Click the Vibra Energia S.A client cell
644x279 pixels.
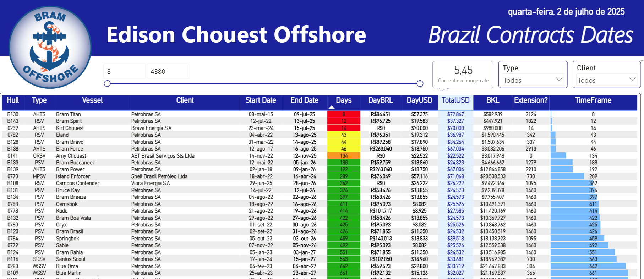(151, 183)
